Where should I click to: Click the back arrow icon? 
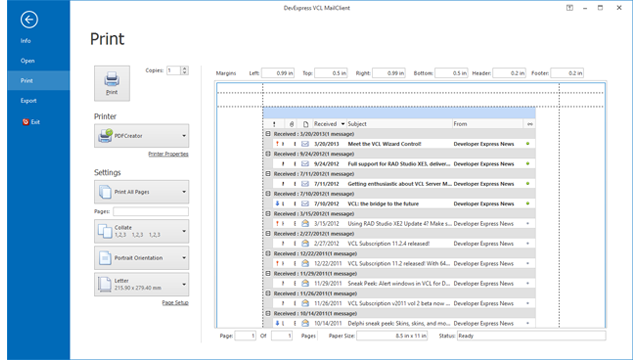(29, 19)
